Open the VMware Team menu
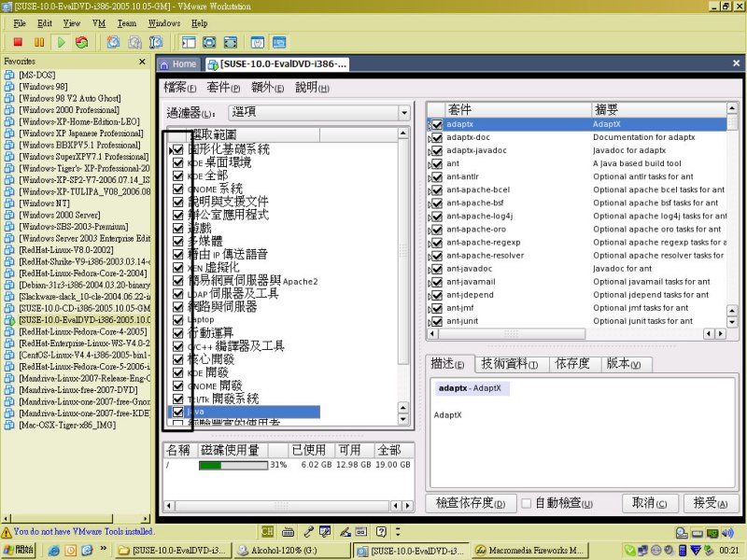The height and width of the screenshot is (560, 747). (x=127, y=23)
